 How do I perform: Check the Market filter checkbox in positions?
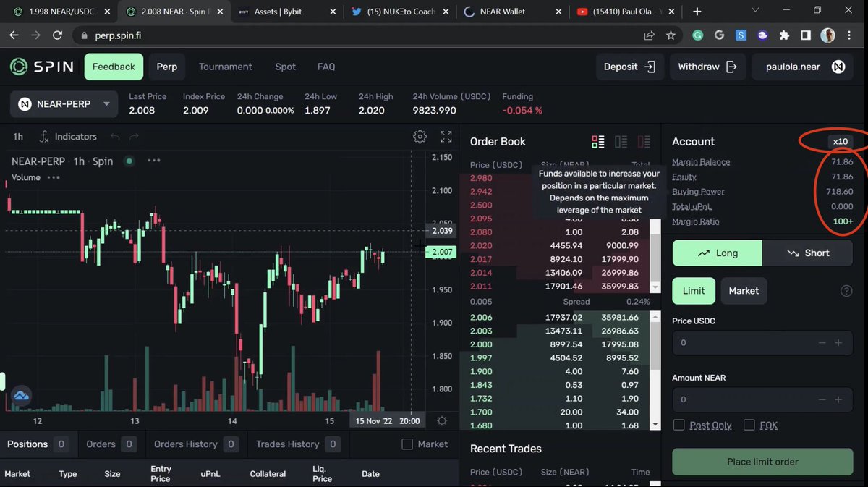407,444
